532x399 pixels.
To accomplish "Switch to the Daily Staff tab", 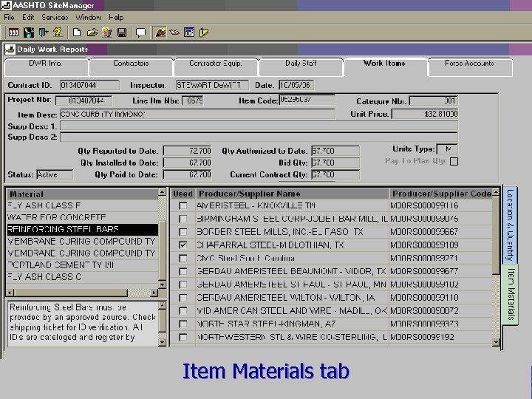I will [x=301, y=67].
